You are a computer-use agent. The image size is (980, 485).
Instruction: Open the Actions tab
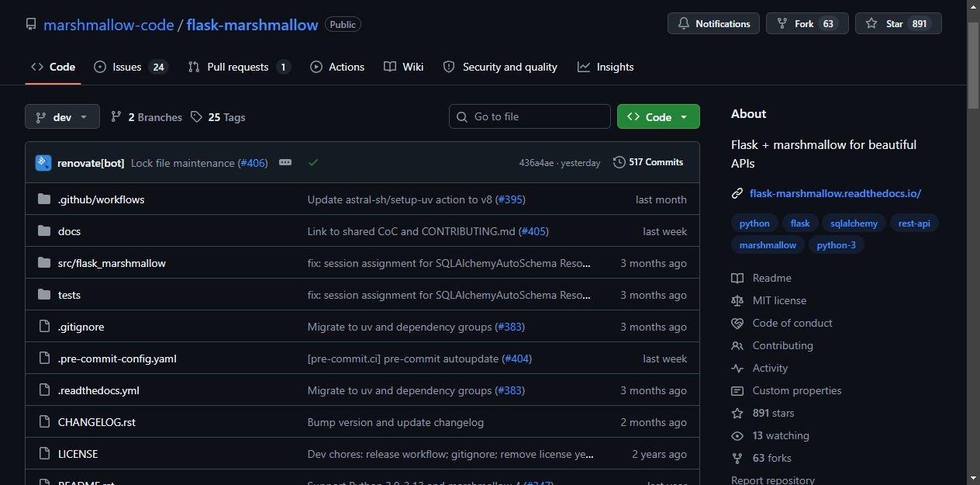point(337,67)
